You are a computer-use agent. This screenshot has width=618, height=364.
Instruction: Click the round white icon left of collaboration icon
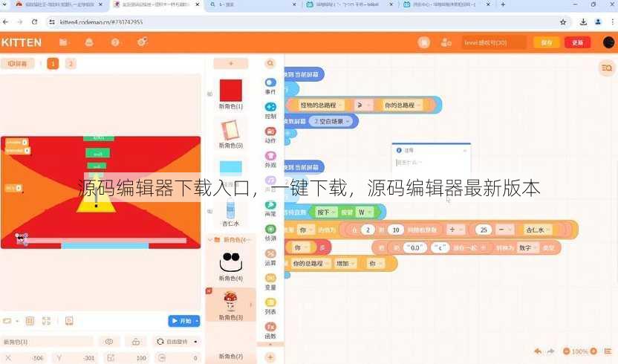click(423, 42)
